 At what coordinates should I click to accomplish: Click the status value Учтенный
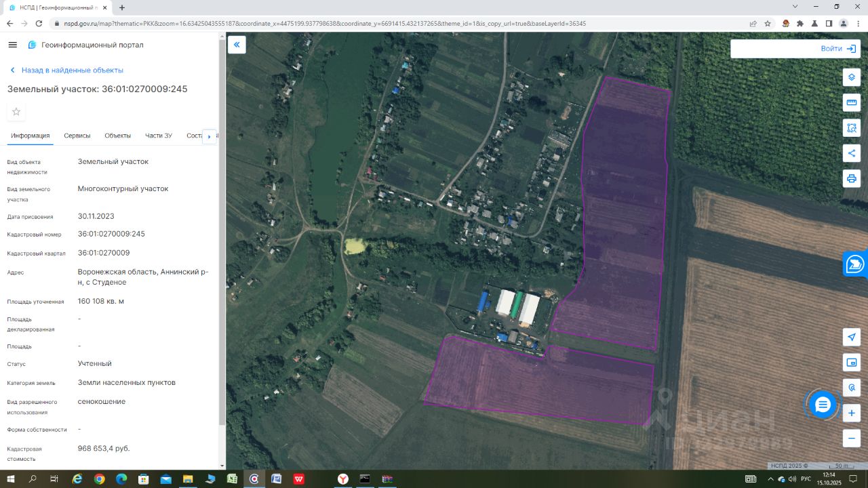95,363
